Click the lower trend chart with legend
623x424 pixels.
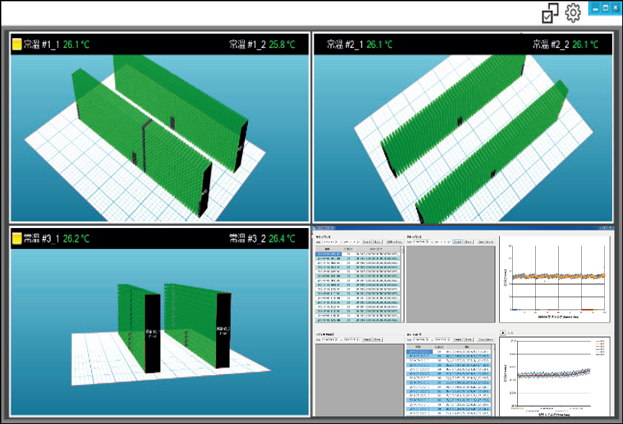point(555,377)
